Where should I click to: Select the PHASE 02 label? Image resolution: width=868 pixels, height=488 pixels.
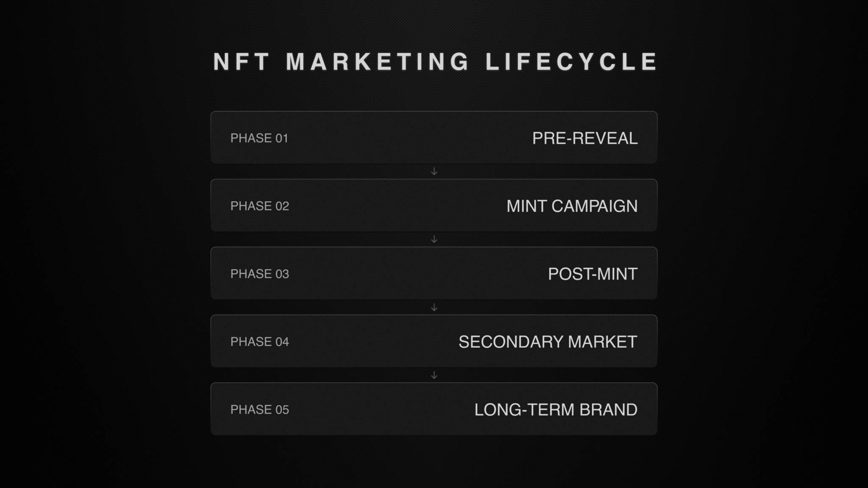pyautogui.click(x=260, y=206)
